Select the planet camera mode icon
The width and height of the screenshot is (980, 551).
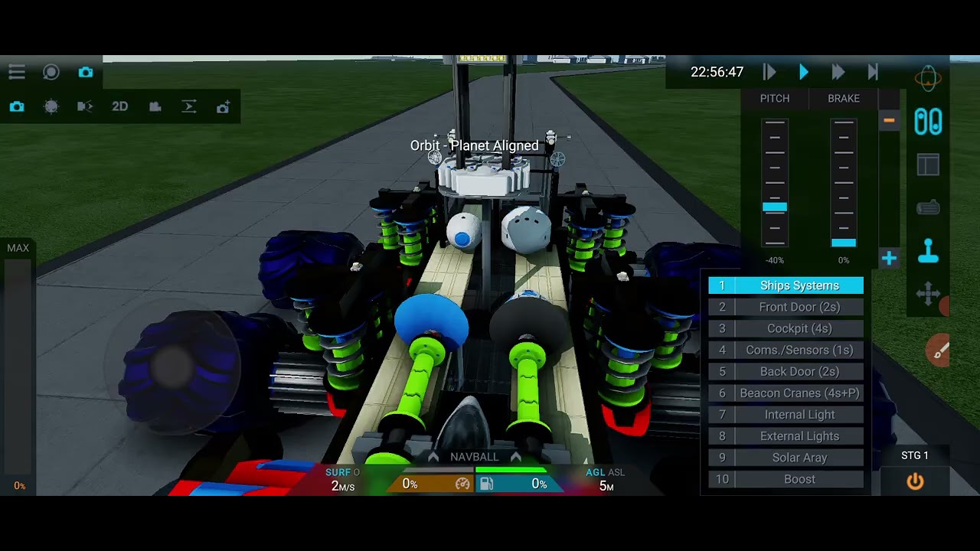coord(51,107)
